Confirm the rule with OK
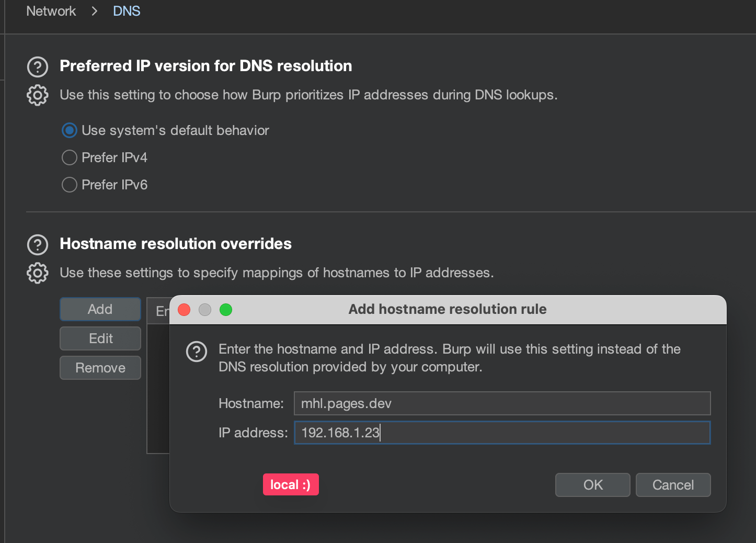The height and width of the screenshot is (543, 756). click(x=593, y=485)
